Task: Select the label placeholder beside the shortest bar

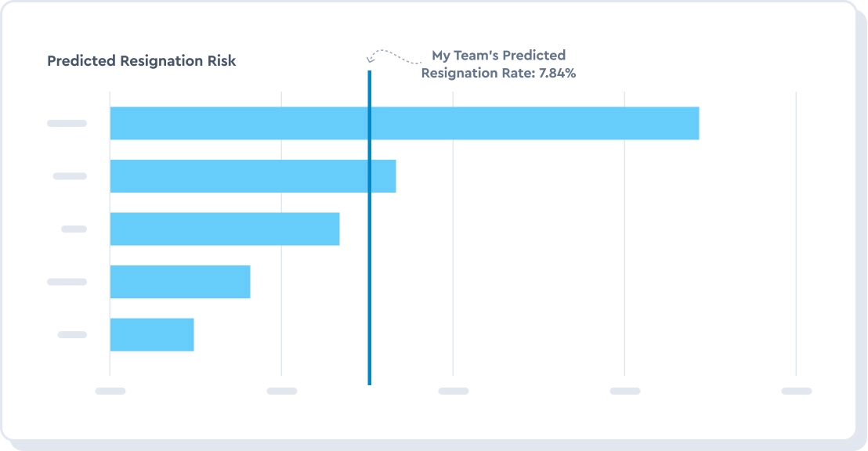Action: coord(72,334)
